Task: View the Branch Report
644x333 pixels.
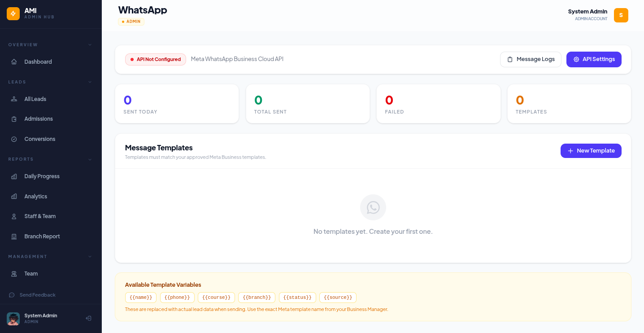Action: 51,237
